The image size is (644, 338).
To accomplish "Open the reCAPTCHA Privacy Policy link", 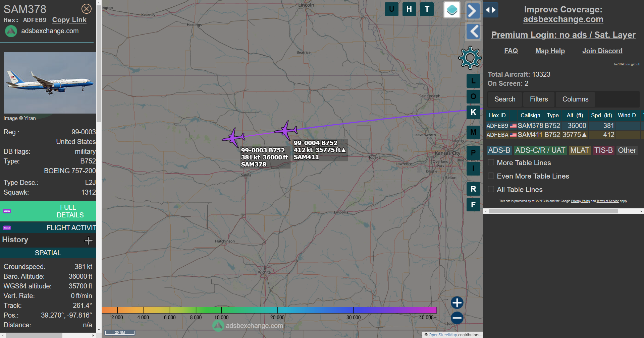I will tap(581, 201).
